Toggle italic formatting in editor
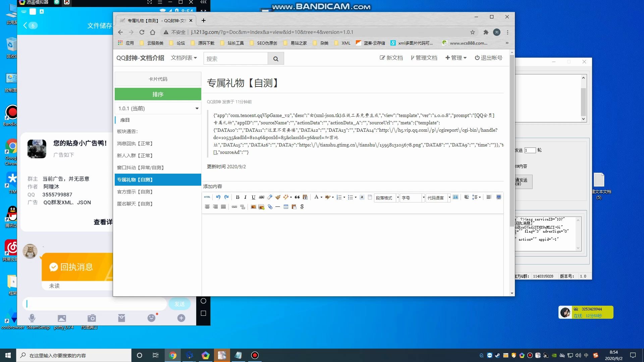644x362 pixels. pyautogui.click(x=245, y=197)
